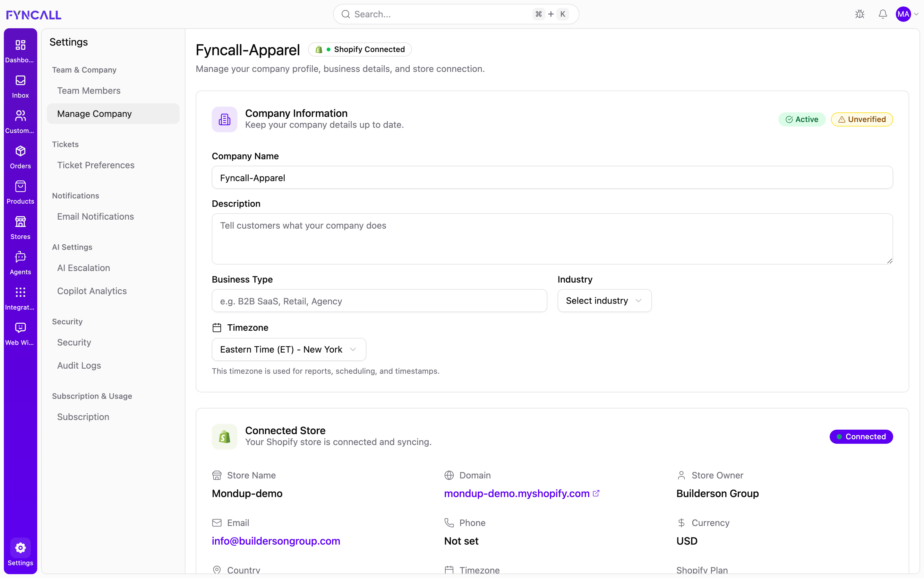Select Manage Company in settings menu
This screenshot has width=924, height=578.
point(113,114)
